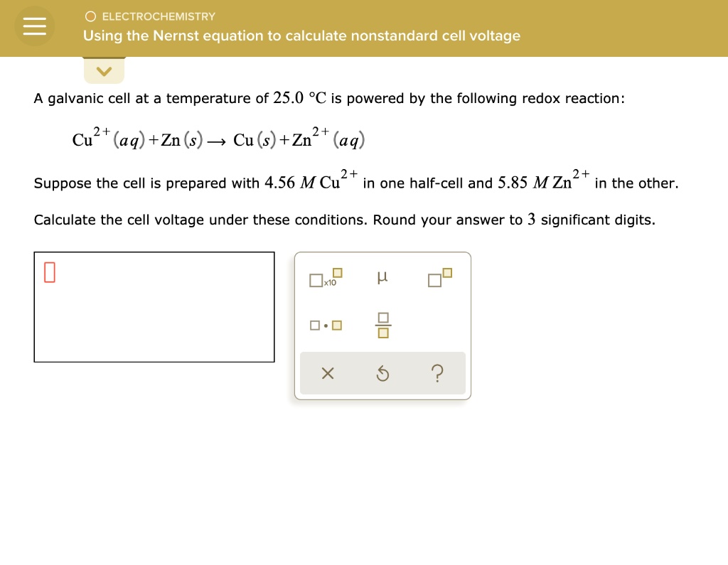Screen dimensions: 728x565
Task: Insert the micro symbol μ
Action: pyautogui.click(x=382, y=279)
